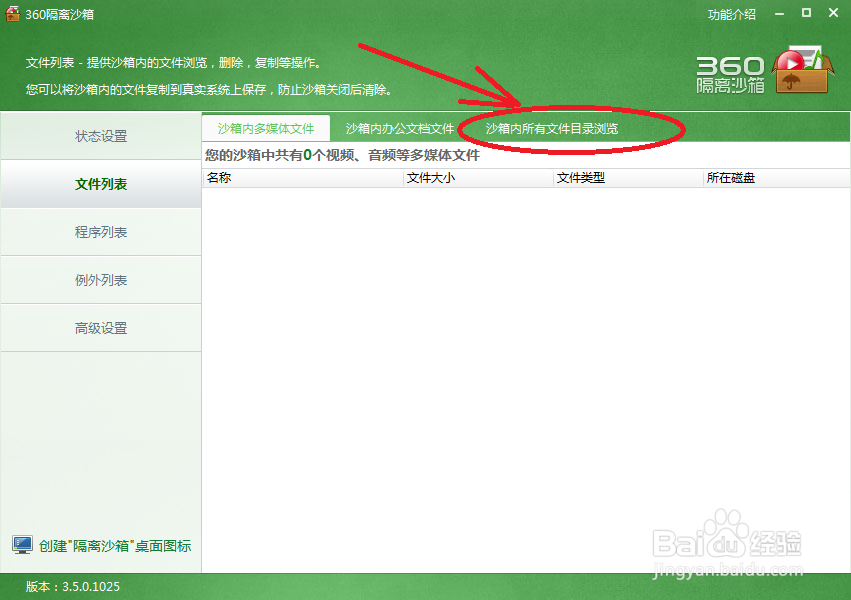
Task: Click the 您可以将沙箱内的文件复制到真实系统上保存 text line
Action: click(x=208, y=90)
